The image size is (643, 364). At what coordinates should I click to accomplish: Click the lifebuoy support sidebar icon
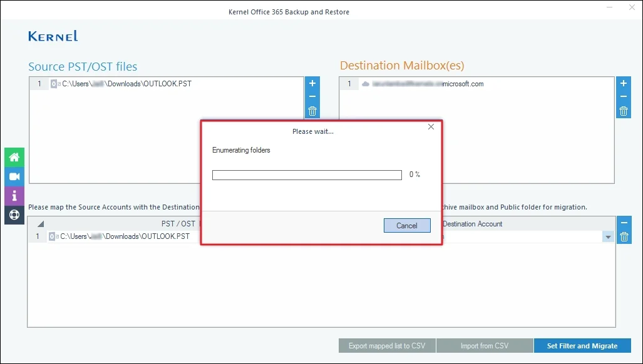click(x=14, y=215)
